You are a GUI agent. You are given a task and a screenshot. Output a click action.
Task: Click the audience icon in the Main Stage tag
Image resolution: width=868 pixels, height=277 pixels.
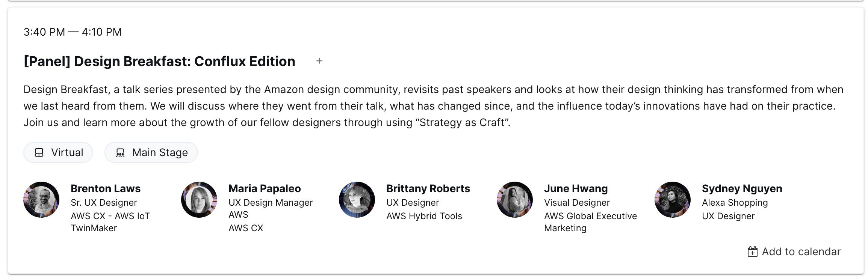tap(120, 152)
